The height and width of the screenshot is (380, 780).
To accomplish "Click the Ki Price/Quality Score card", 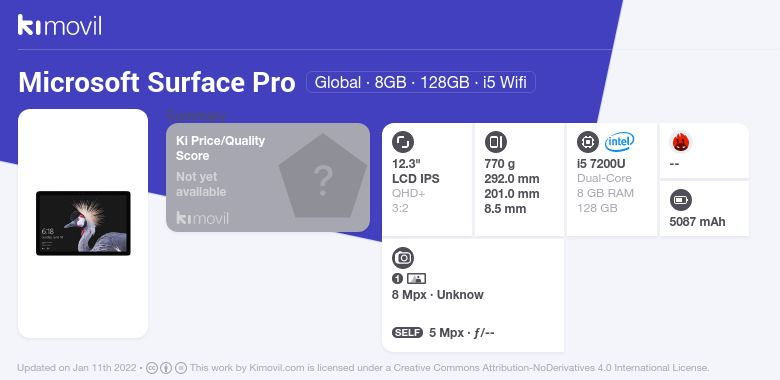I will pos(268,178).
